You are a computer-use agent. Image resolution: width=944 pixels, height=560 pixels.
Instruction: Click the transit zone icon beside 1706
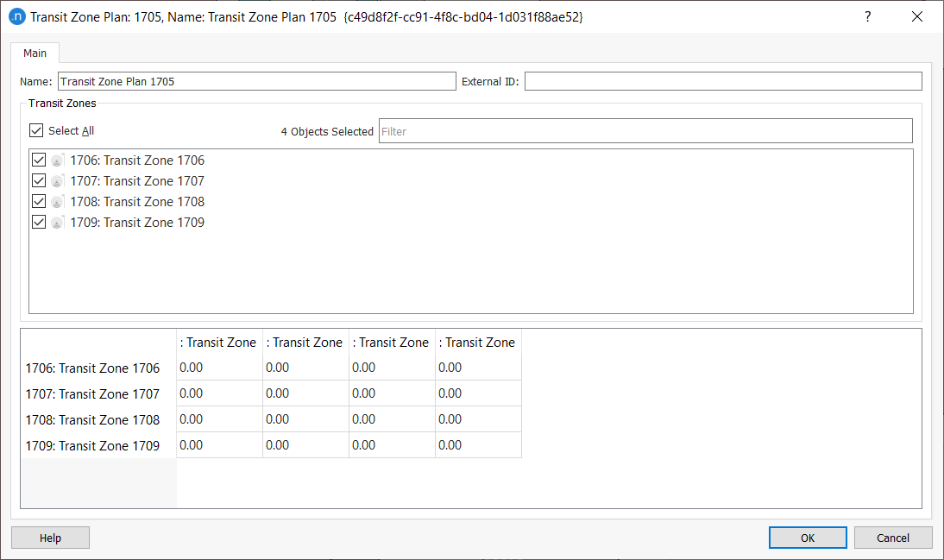tap(58, 160)
